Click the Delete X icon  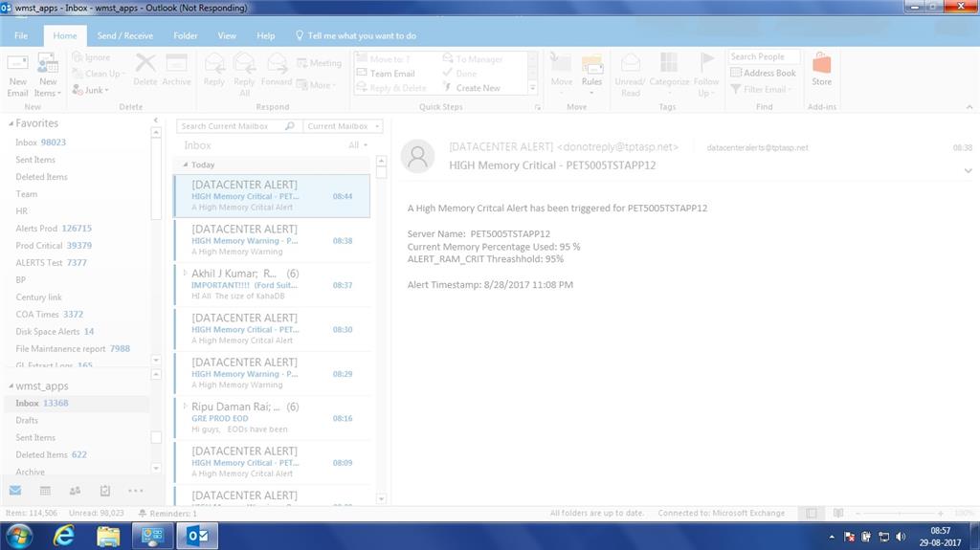point(145,64)
